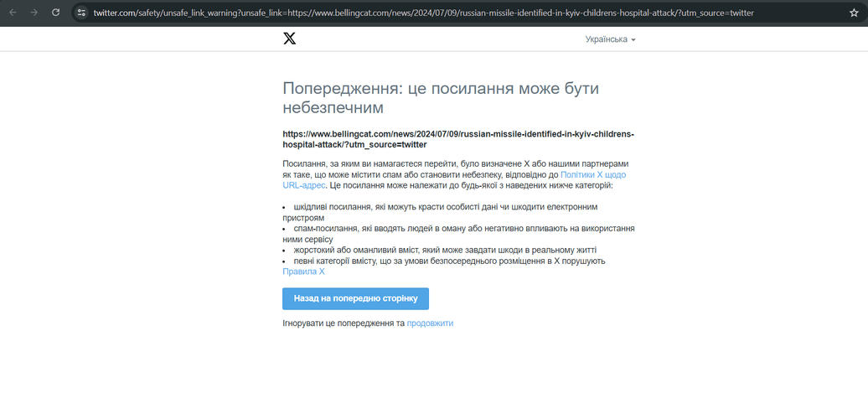This screenshot has width=868, height=419.
Task: Bookmark this page with the star icon
Action: 854,13
